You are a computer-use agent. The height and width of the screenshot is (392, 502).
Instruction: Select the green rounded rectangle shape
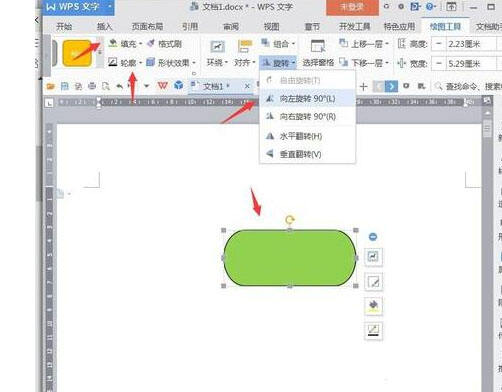(x=289, y=258)
